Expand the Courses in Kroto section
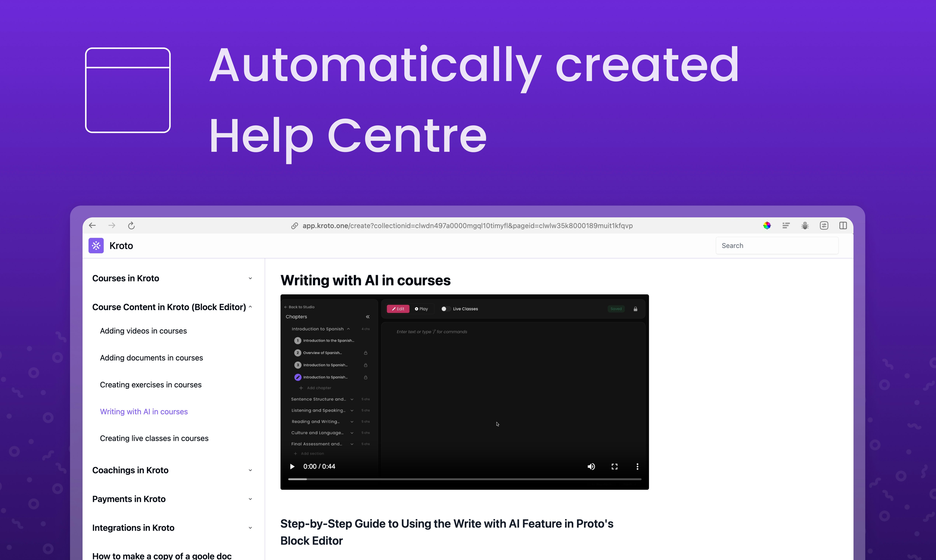The height and width of the screenshot is (560, 936). click(x=250, y=279)
